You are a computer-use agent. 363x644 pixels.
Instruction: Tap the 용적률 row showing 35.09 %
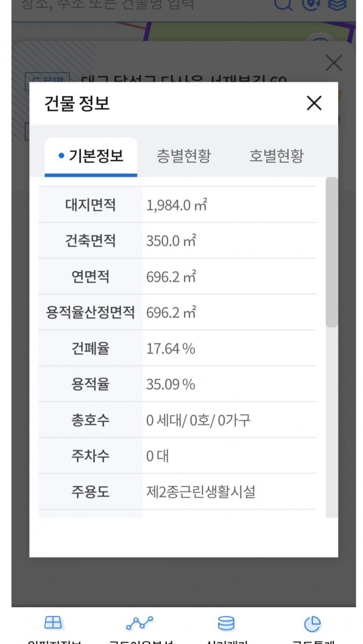171,384
